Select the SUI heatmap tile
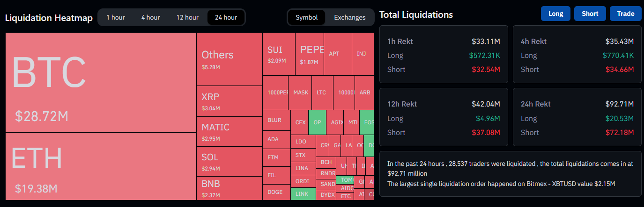 (x=278, y=54)
